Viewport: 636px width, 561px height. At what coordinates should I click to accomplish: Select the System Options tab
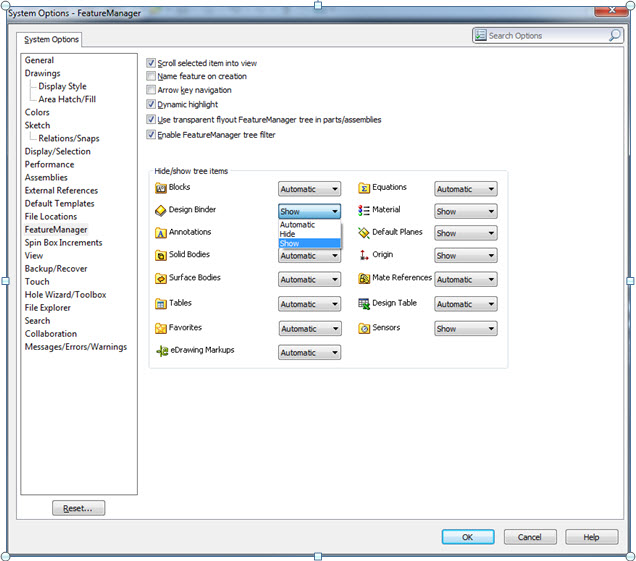tap(51, 39)
